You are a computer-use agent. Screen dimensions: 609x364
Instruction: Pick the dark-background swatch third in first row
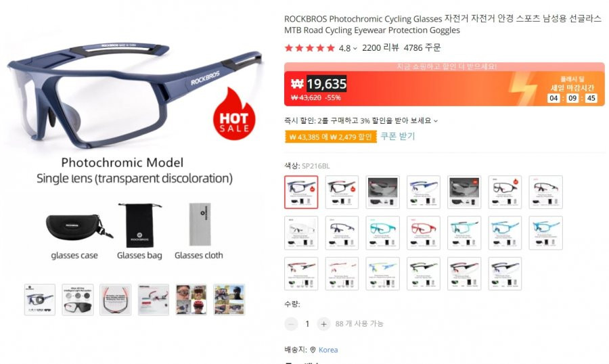pyautogui.click(x=382, y=192)
